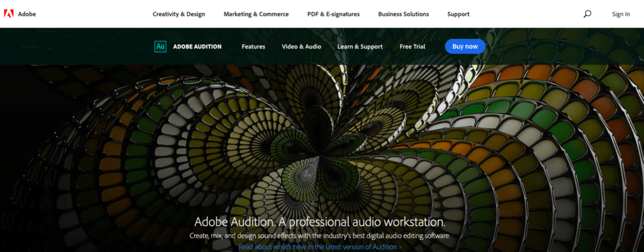Image resolution: width=644 pixels, height=252 pixels.
Task: Open Video & Audio tab
Action: click(301, 47)
